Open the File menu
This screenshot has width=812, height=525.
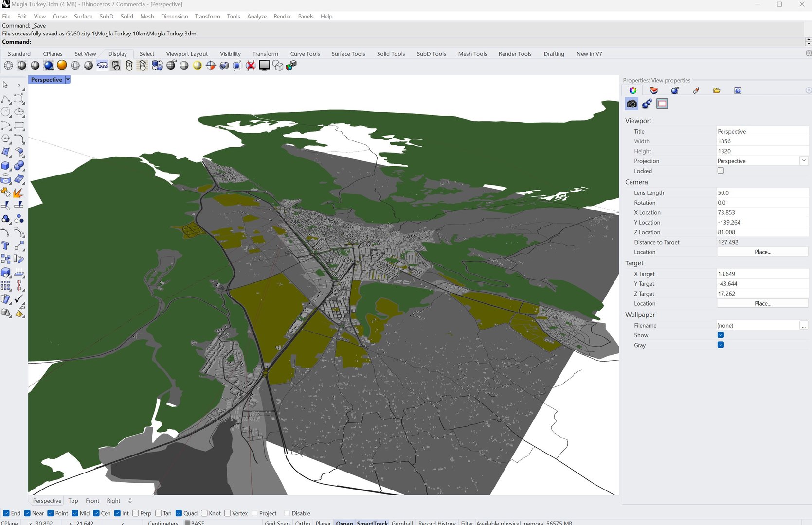[x=6, y=16]
